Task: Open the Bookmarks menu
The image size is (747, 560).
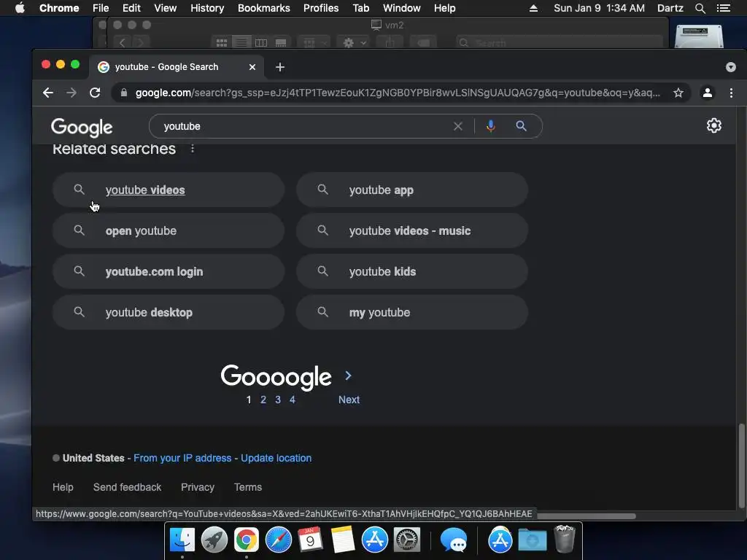Action: 264,8
